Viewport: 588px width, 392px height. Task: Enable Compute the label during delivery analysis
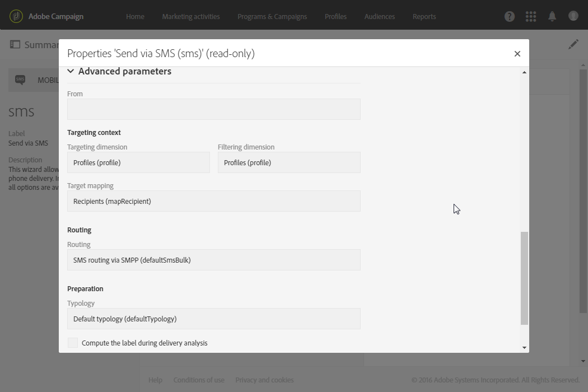[x=73, y=343]
